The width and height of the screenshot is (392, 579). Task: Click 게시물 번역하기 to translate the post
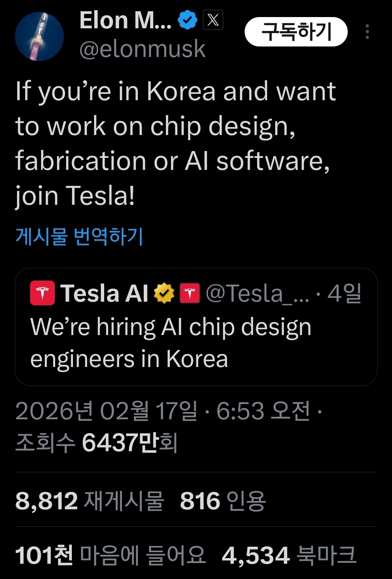pyautogui.click(x=79, y=236)
